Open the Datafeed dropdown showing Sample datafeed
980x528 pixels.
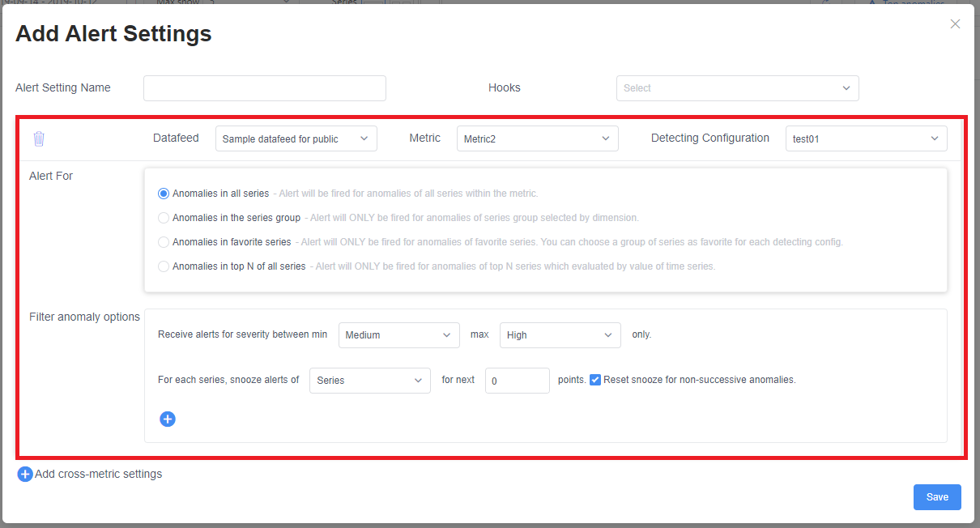coord(296,138)
